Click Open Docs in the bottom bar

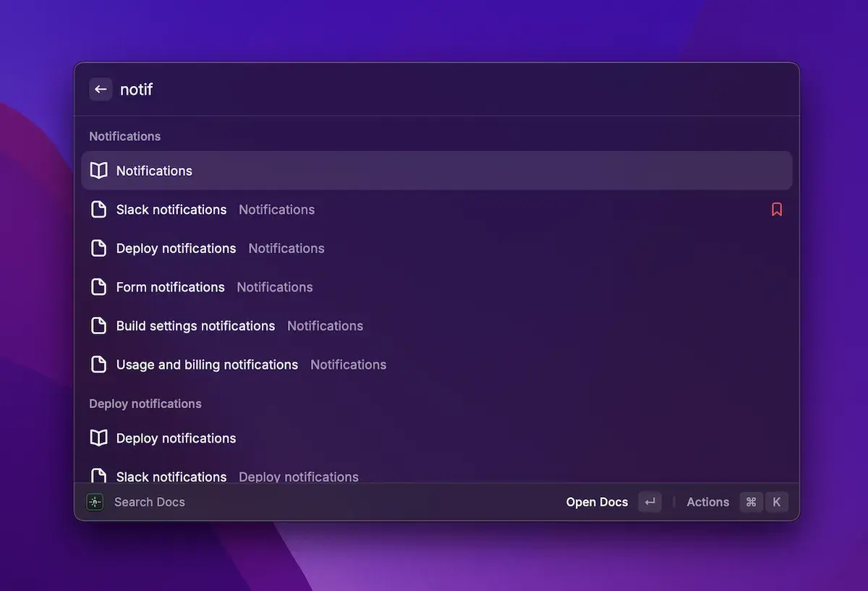point(597,502)
